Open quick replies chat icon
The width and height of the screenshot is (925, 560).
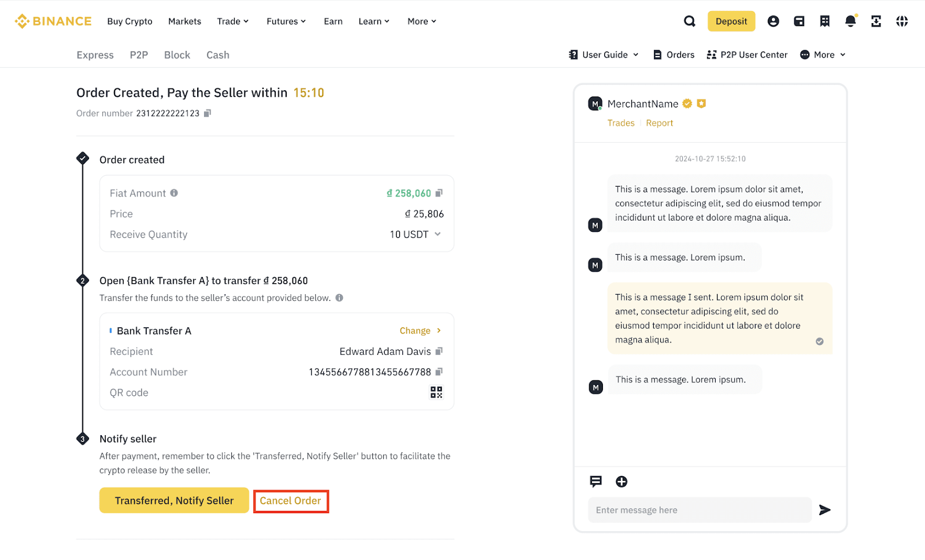click(595, 481)
